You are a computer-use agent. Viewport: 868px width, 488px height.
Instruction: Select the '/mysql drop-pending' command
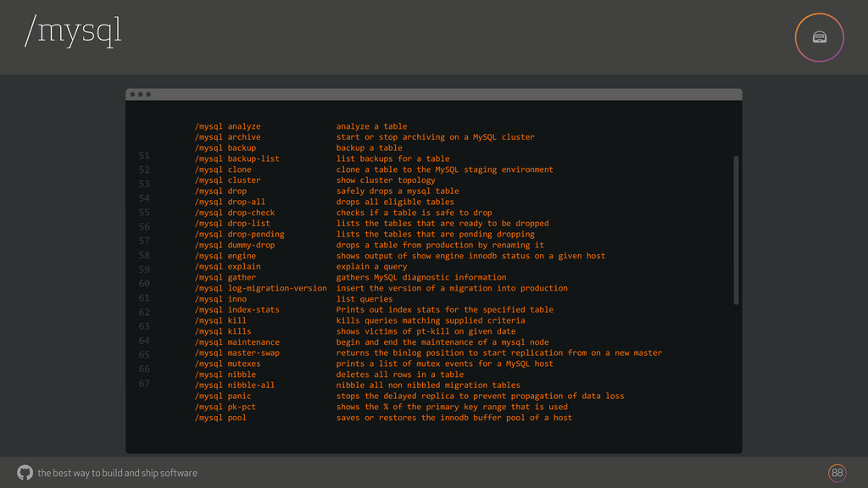coord(240,234)
